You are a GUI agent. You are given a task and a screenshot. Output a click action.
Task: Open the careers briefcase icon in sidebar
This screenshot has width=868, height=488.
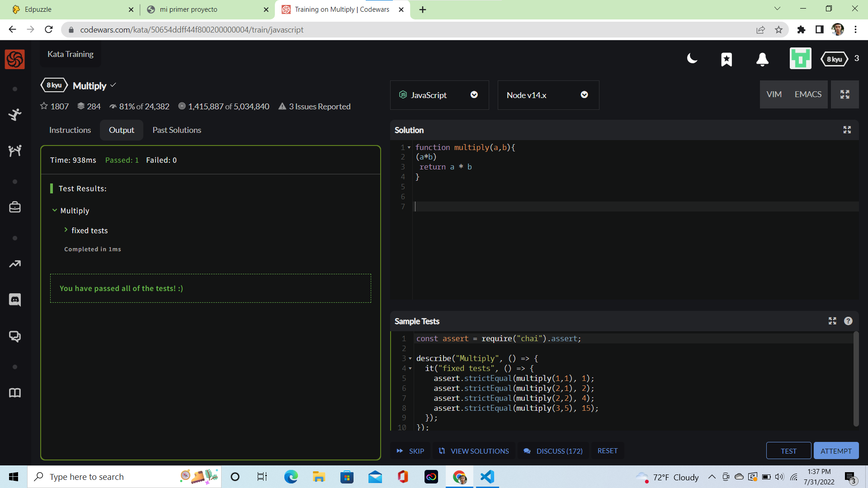[15, 207]
